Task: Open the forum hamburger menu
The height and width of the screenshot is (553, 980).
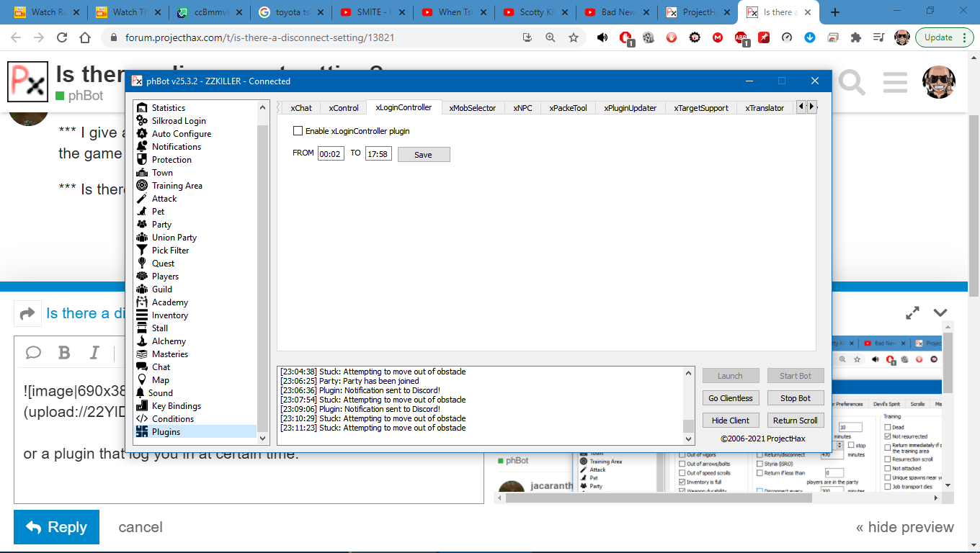Action: (895, 83)
